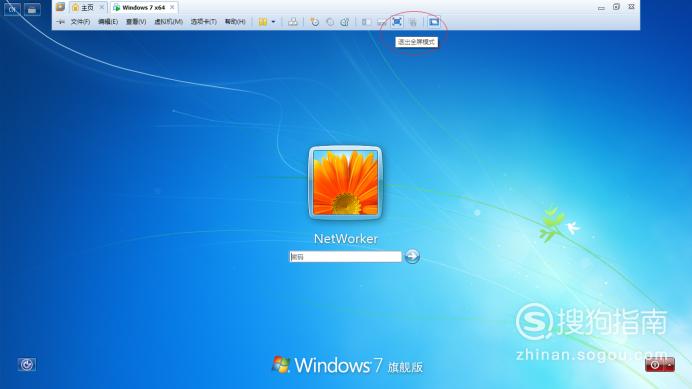Click the NetWorker account flower picture
The width and height of the screenshot is (692, 389).
(346, 182)
